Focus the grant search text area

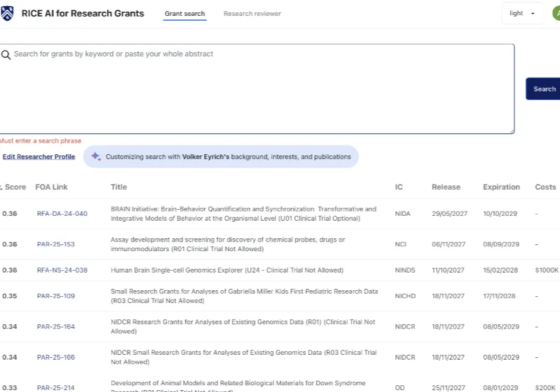257,89
